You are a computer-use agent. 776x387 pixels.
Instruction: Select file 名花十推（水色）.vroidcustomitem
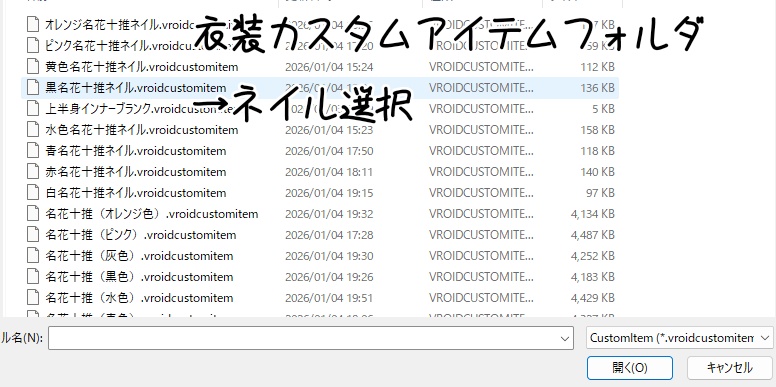(139, 298)
